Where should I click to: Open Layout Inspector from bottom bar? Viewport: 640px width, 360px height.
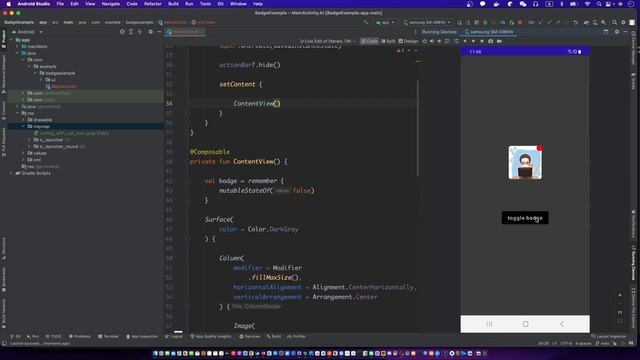(609, 337)
